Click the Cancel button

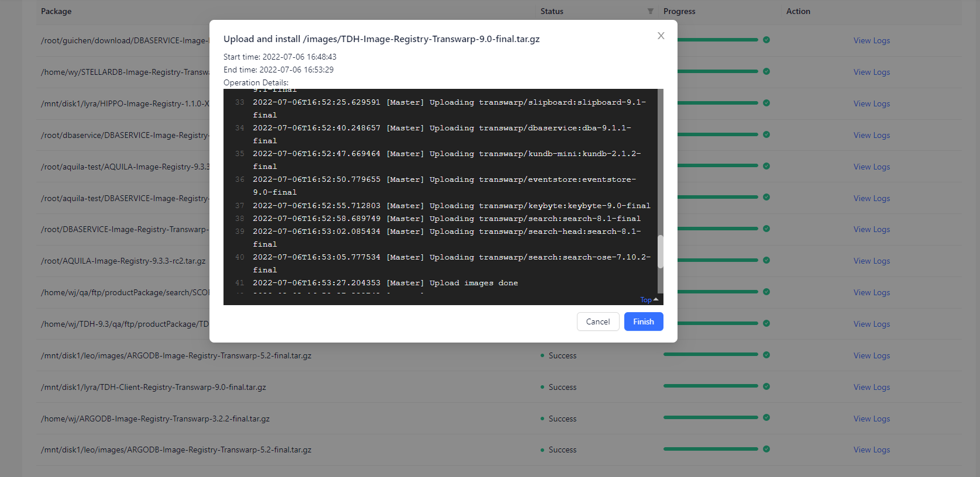[x=598, y=322]
